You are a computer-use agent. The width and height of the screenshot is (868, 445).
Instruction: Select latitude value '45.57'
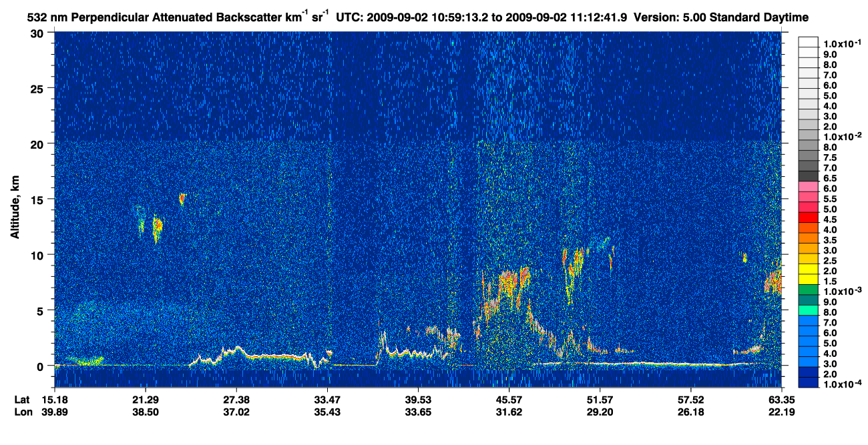pyautogui.click(x=509, y=399)
